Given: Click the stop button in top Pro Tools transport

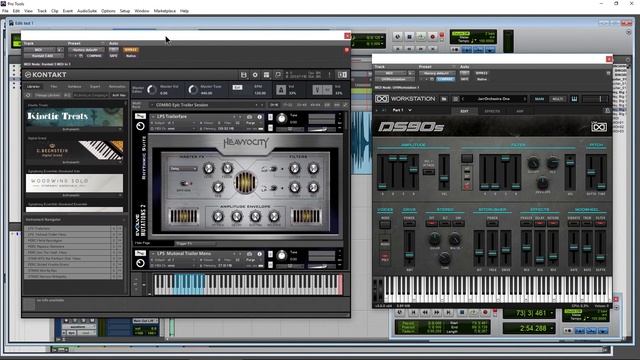Looking at the screenshot, I should (x=409, y=37).
